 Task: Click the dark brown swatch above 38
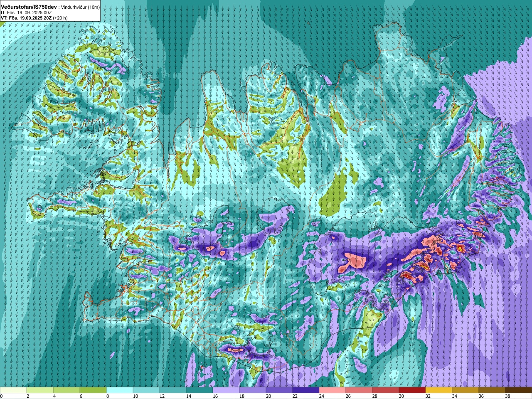519,390
